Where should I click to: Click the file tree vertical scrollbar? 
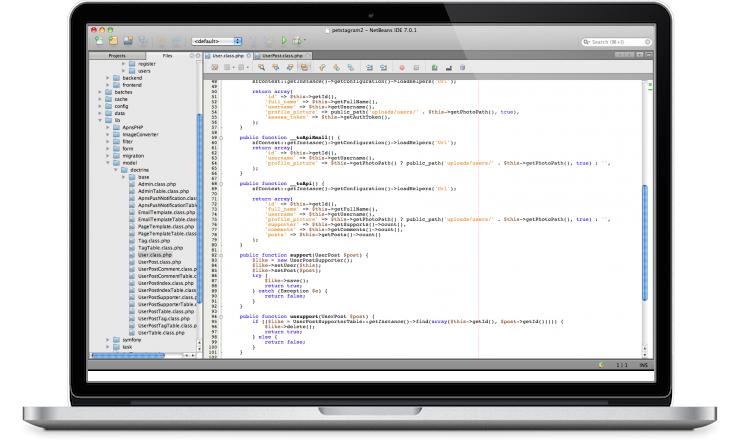199,208
